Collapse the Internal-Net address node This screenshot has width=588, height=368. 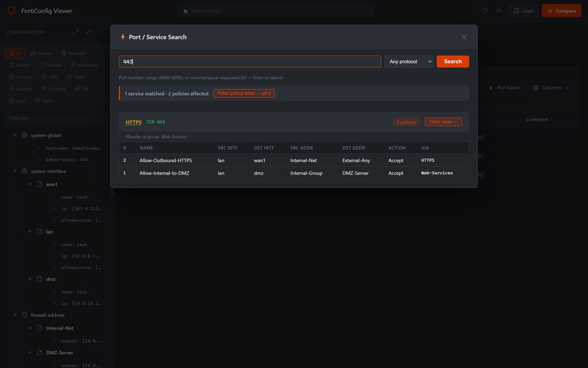(29, 328)
